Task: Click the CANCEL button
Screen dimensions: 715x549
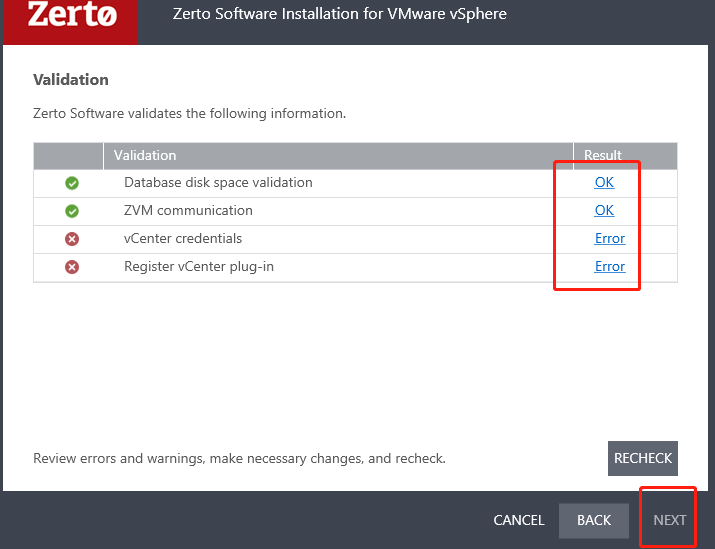Action: click(519, 520)
